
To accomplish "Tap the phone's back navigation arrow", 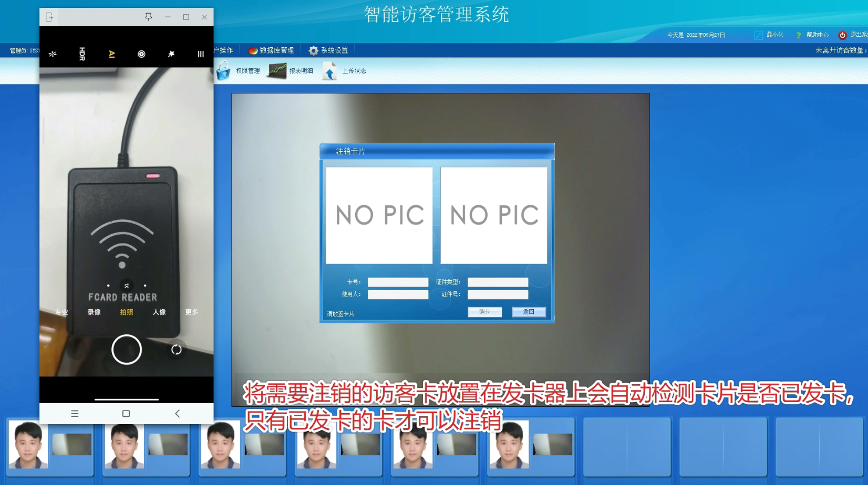I will pos(178,414).
